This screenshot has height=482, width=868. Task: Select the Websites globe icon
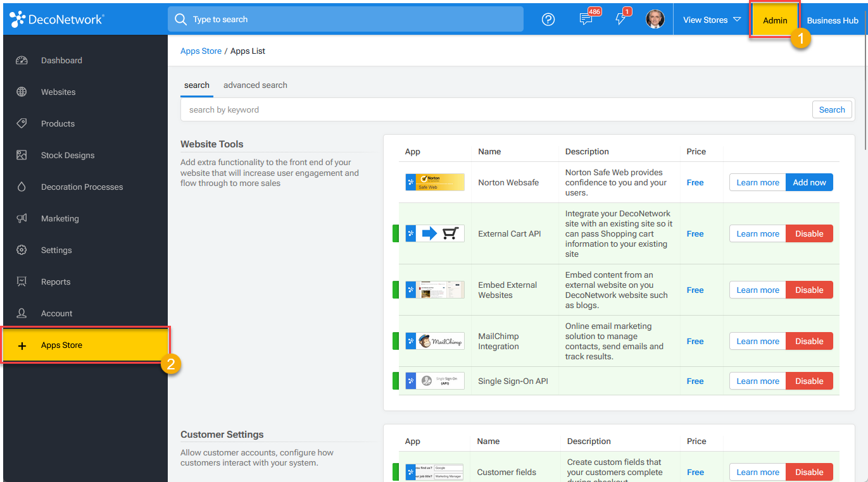[22, 92]
